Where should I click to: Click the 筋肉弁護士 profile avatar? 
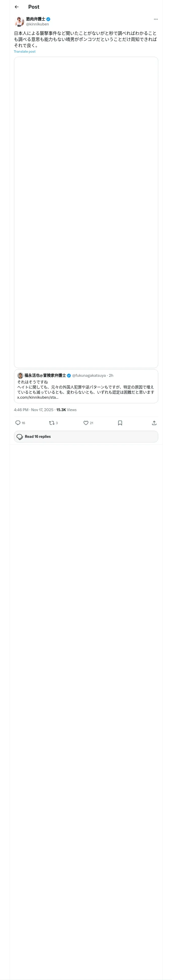click(19, 21)
